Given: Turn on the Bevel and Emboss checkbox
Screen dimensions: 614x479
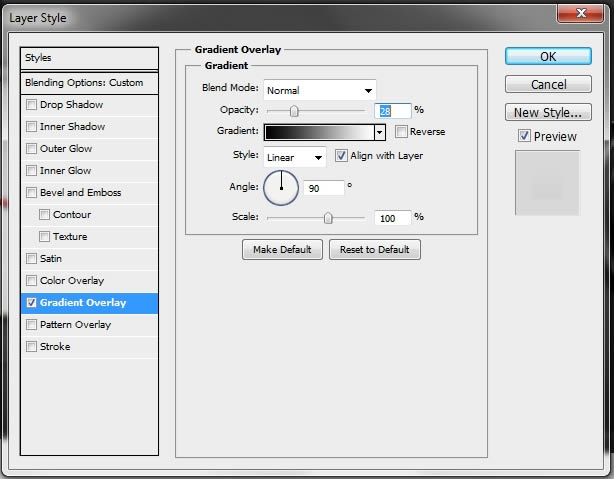Looking at the screenshot, I should (x=31, y=193).
